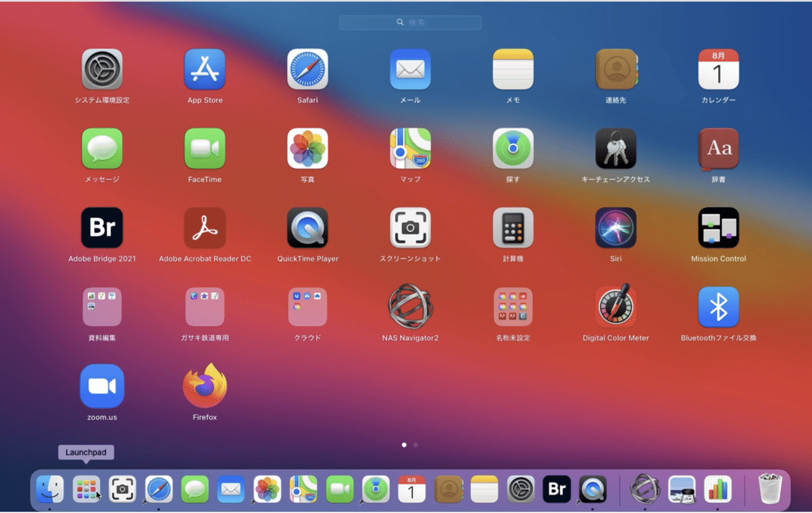The height and width of the screenshot is (513, 812).
Task: Open システム環境設定 in the Launchpad grid
Action: click(x=102, y=69)
